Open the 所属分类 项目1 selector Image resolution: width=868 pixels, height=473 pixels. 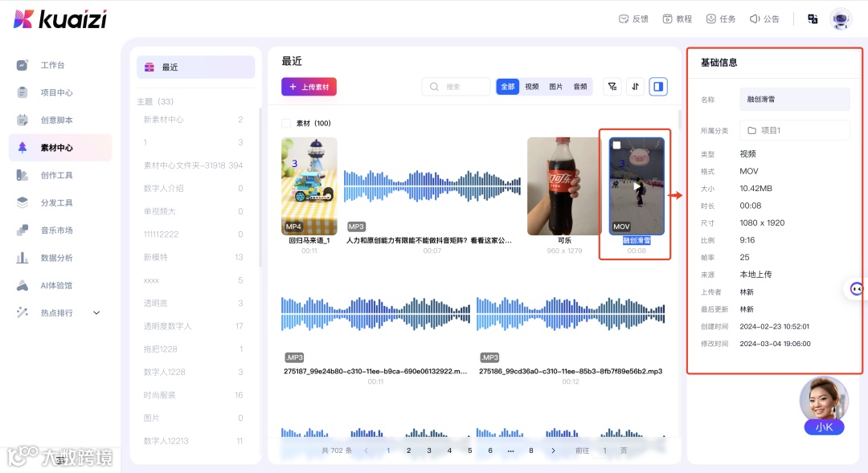(794, 129)
